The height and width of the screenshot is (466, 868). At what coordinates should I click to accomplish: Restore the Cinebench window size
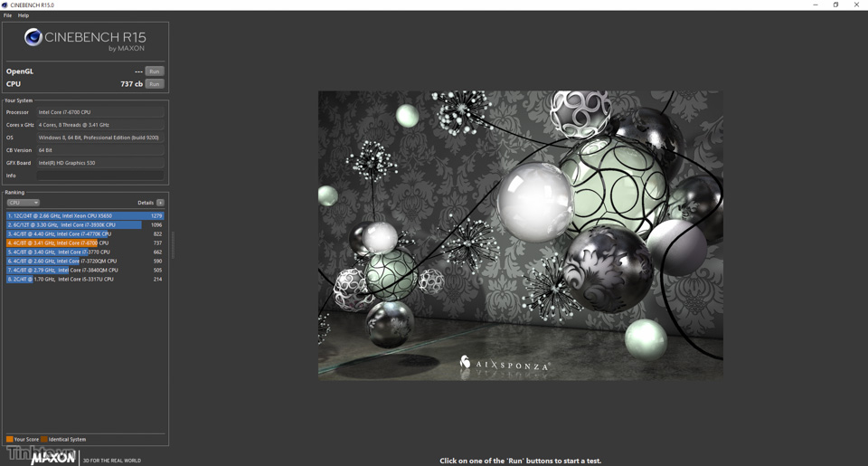coord(835,5)
